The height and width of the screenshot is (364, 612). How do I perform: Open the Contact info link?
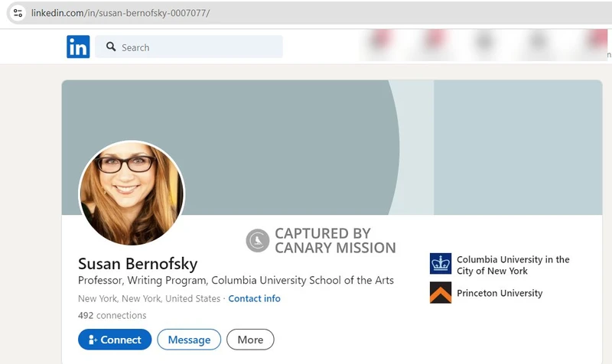[x=254, y=298]
